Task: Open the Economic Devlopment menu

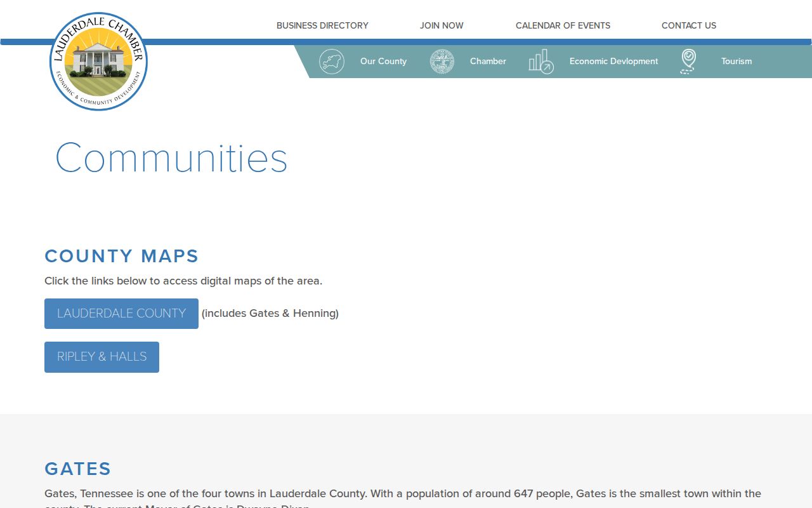Action: [613, 62]
